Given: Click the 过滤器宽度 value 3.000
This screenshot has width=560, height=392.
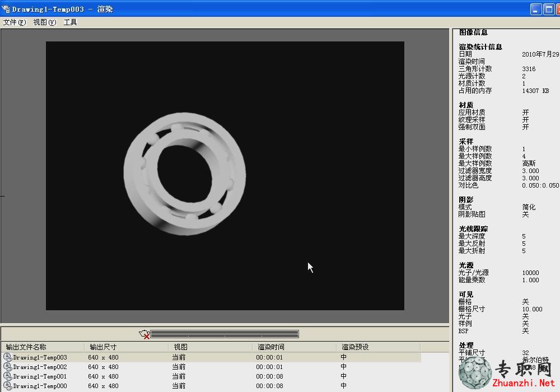Looking at the screenshot, I should [x=530, y=171].
